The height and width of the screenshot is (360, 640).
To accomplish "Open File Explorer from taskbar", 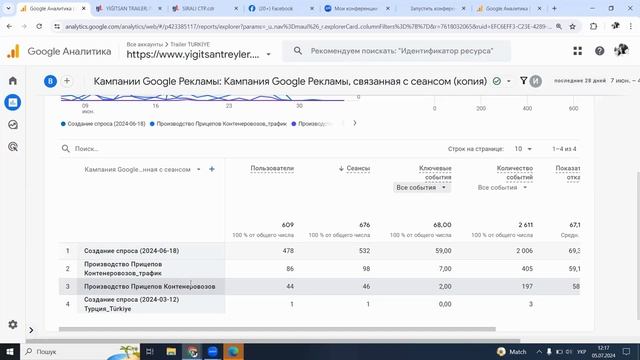I will pyautogui.click(x=171, y=351).
